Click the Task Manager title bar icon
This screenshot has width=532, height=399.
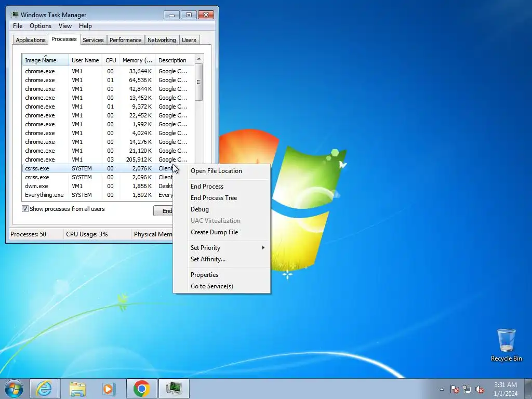tap(15, 15)
